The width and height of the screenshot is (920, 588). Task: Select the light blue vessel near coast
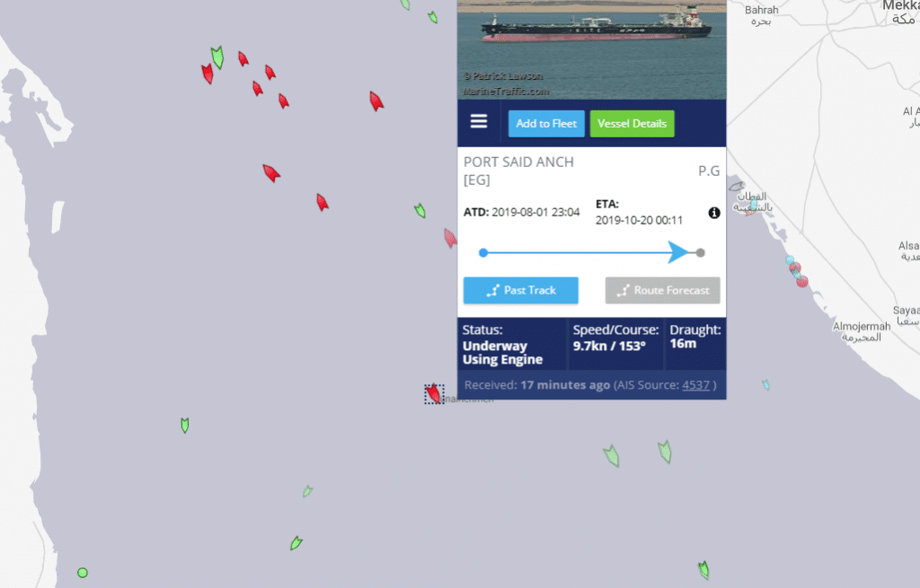tap(765, 384)
